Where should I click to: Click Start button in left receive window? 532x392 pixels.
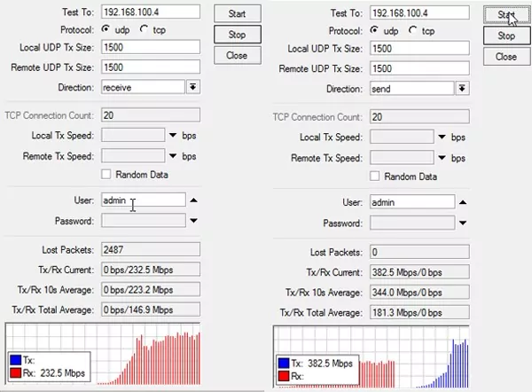238,13
